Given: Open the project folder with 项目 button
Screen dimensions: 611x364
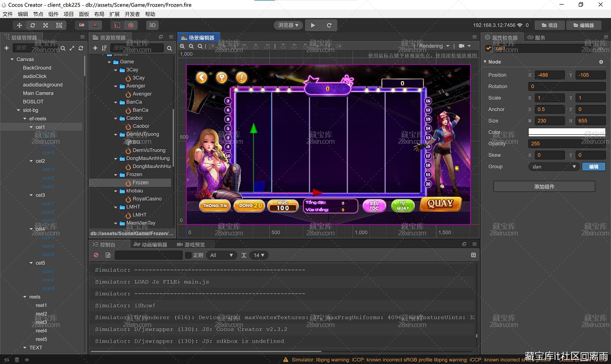Looking at the screenshot, I should click(x=549, y=25).
